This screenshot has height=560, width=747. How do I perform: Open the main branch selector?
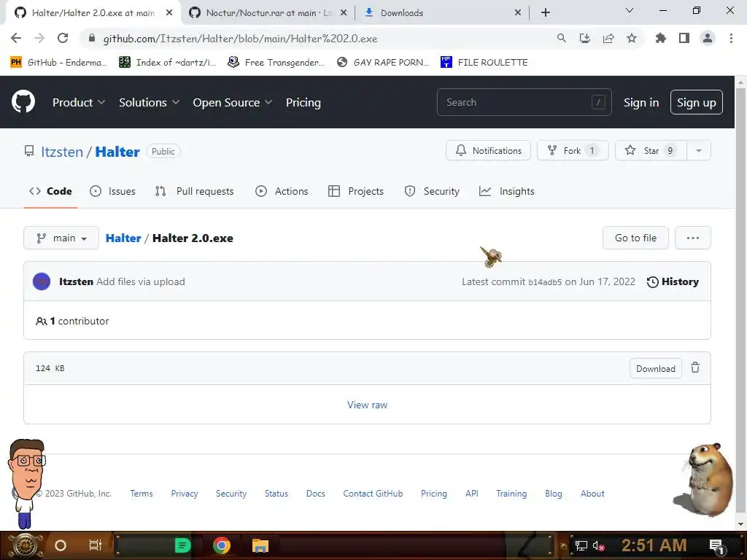tap(61, 238)
